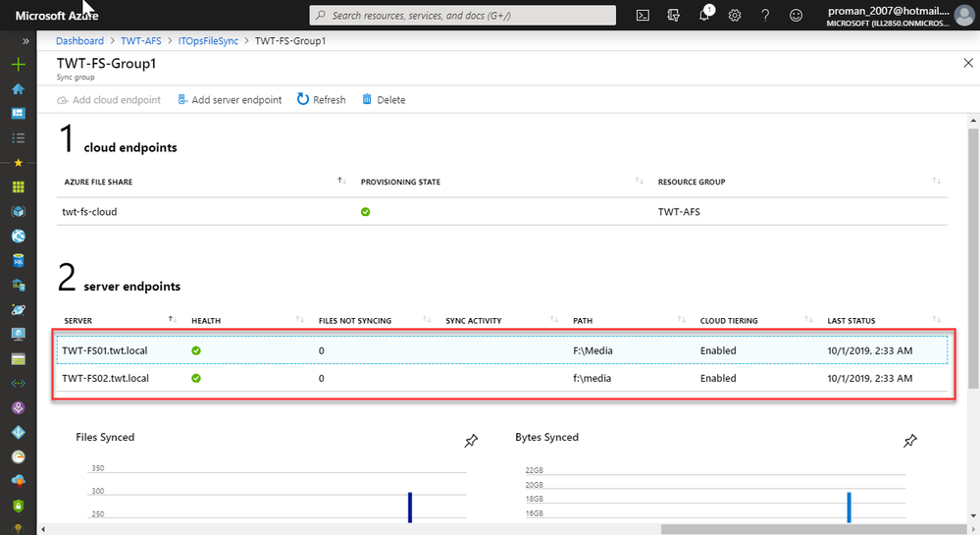
Task: Open the proman_2007 account menu
Action: (x=900, y=16)
